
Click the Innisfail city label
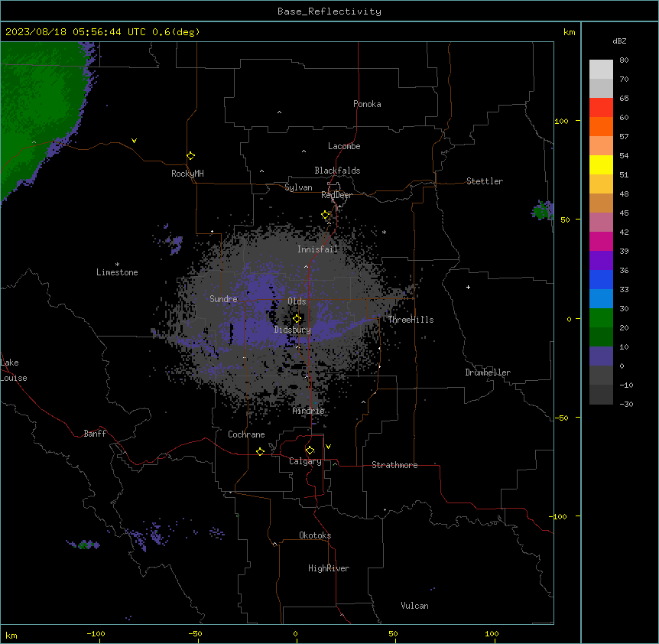click(x=317, y=249)
